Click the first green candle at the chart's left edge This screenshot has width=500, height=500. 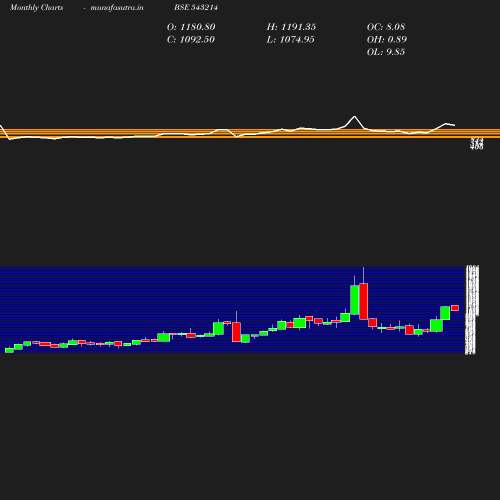(9, 350)
